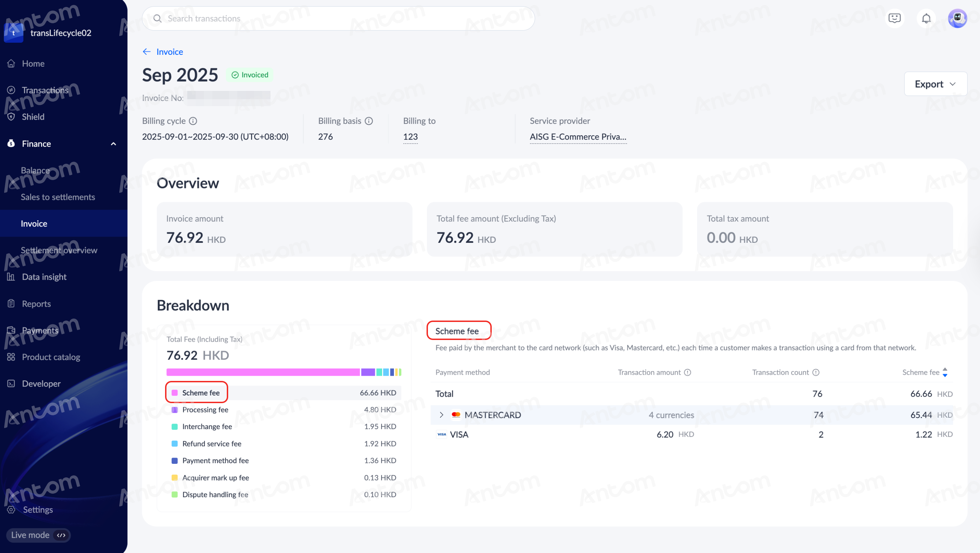The image size is (980, 553).
Task: Go back via the Invoice breadcrumb link
Action: click(x=170, y=52)
